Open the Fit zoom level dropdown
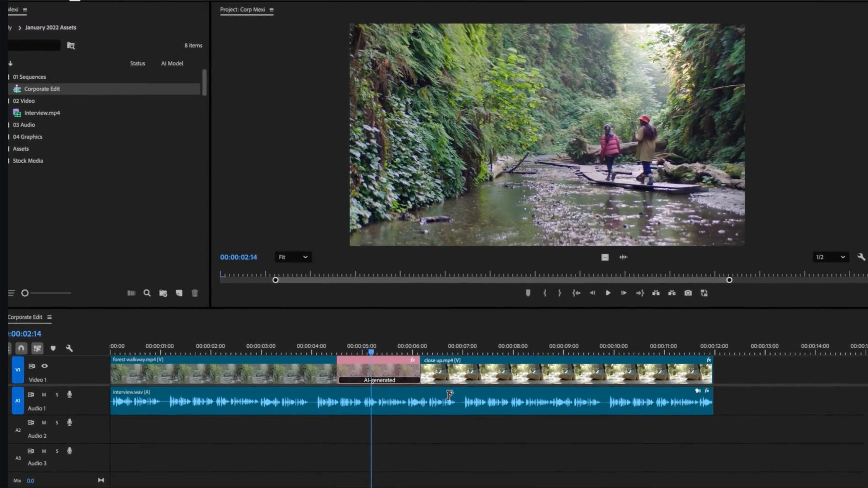This screenshot has width=868, height=488. (x=293, y=257)
